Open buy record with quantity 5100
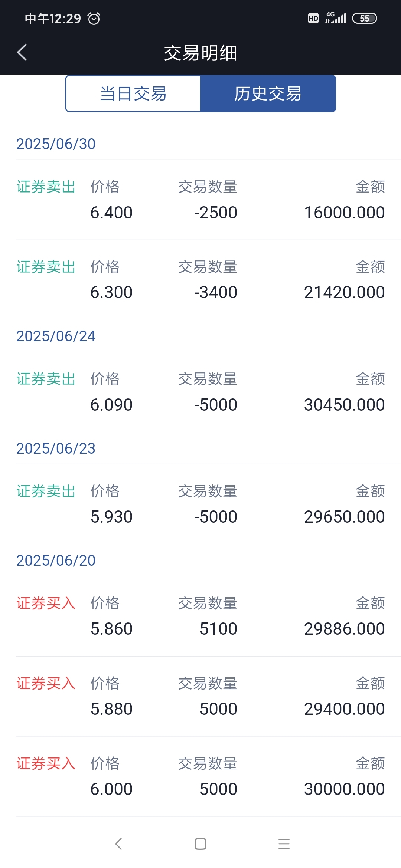The image size is (401, 868). (x=200, y=616)
